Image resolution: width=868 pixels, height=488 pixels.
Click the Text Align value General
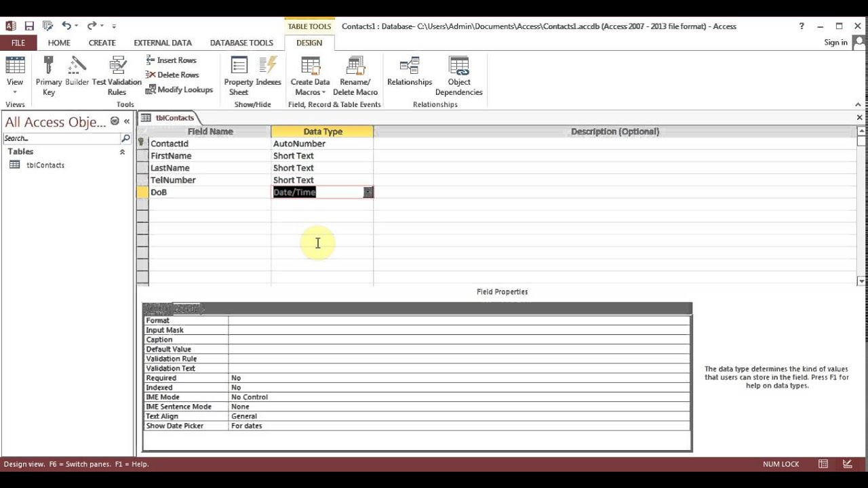[459, 416]
